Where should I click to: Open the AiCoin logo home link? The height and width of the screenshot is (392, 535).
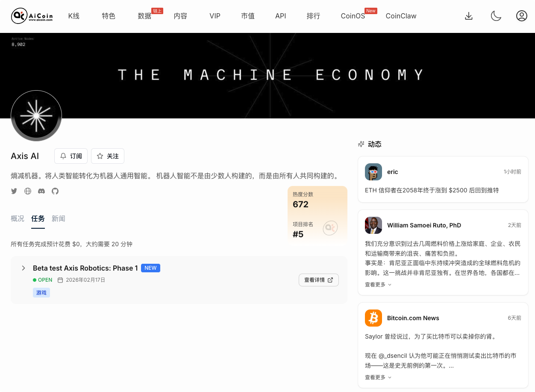coord(32,16)
